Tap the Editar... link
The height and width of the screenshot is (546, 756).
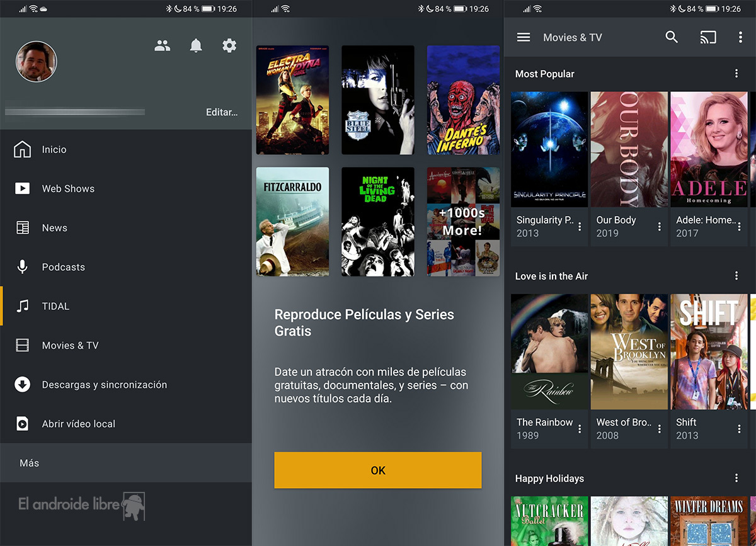pos(222,112)
